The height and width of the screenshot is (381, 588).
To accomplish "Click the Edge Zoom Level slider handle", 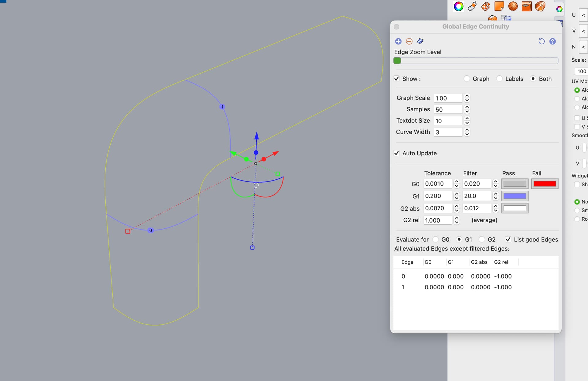I will point(397,61).
